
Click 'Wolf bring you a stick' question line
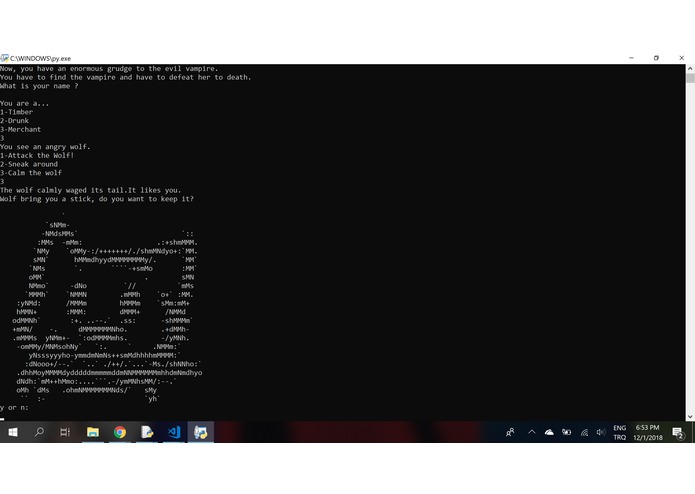pyautogui.click(x=97, y=199)
